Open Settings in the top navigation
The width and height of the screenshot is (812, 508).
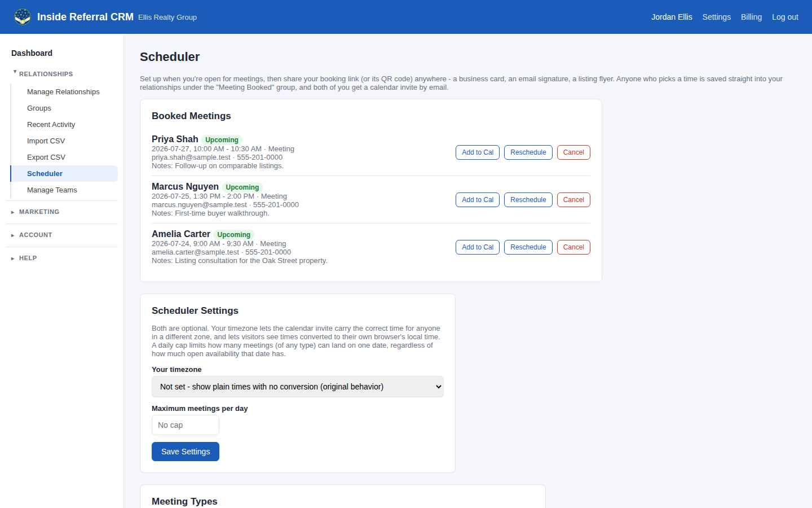point(716,17)
